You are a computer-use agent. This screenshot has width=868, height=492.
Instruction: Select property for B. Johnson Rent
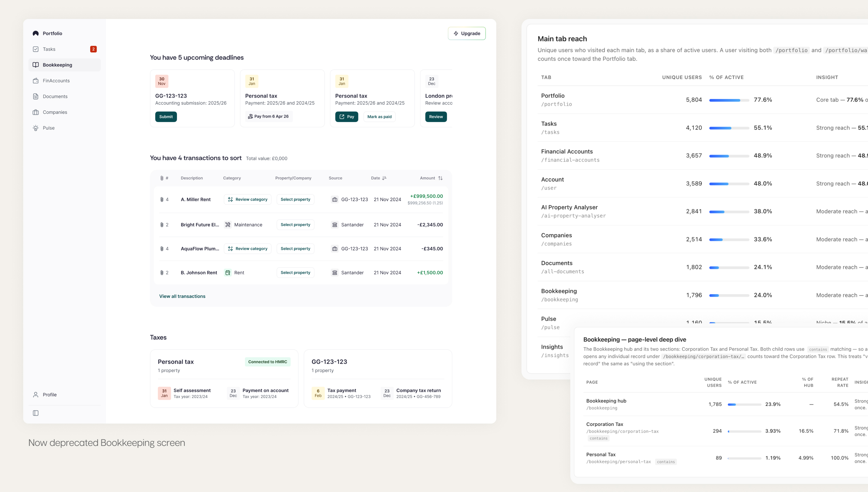[x=295, y=272]
